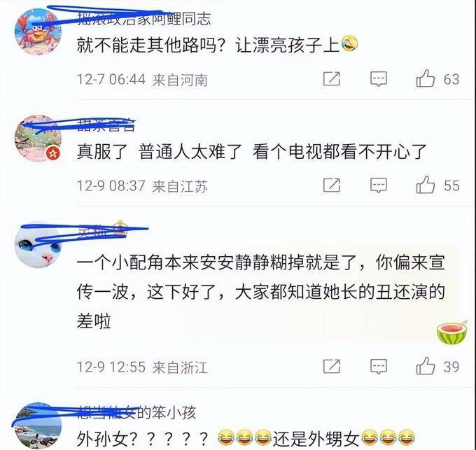This screenshot has height=450, width=476.
Task: Reply to the comment from 河南
Action: [x=379, y=79]
